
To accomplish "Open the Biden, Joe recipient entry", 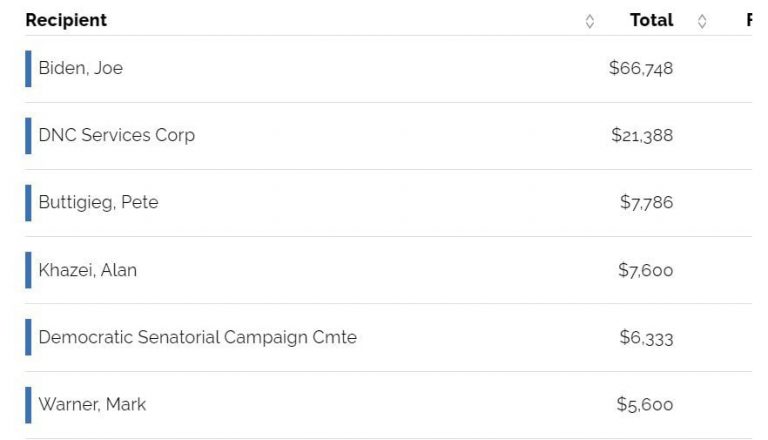I will [80, 68].
